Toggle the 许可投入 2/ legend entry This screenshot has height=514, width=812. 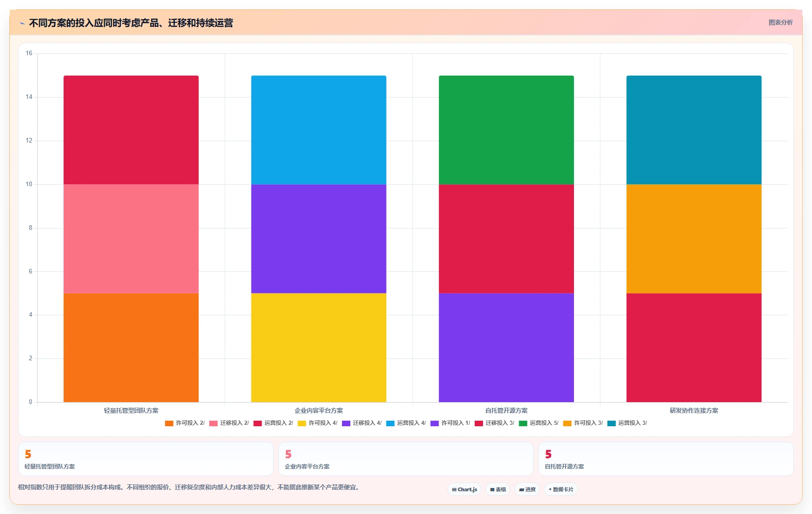pyautogui.click(x=185, y=423)
